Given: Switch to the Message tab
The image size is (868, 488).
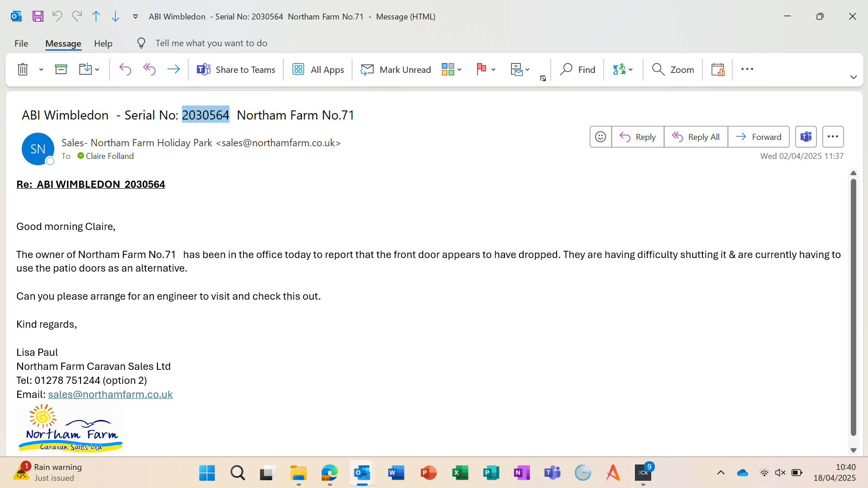Looking at the screenshot, I should tap(63, 43).
